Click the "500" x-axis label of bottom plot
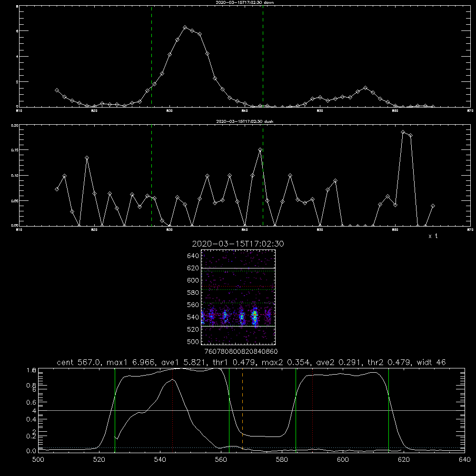The height and width of the screenshot is (476, 476). 38,460
